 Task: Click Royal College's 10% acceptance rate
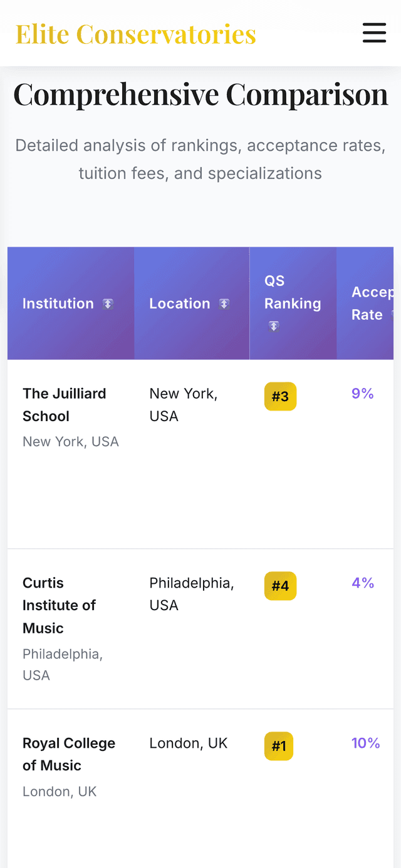(x=365, y=743)
